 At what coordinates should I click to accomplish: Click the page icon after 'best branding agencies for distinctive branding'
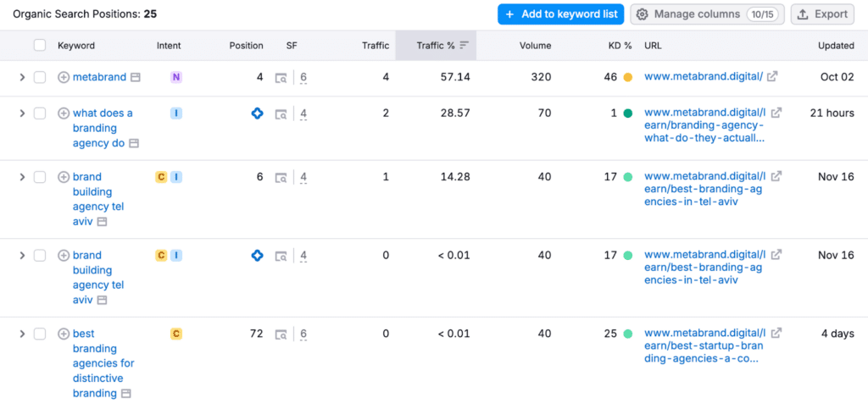[x=126, y=394]
